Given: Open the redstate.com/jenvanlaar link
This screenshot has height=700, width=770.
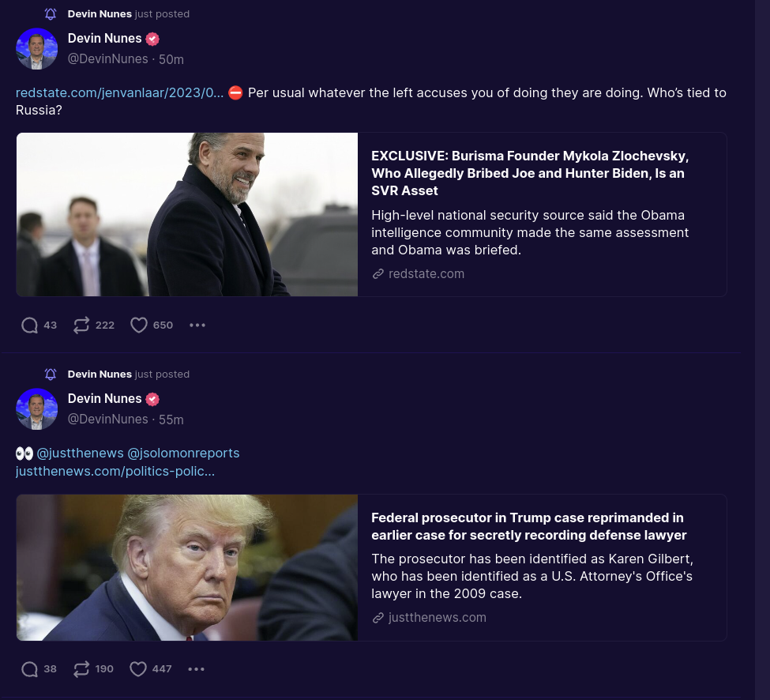Looking at the screenshot, I should (x=119, y=93).
